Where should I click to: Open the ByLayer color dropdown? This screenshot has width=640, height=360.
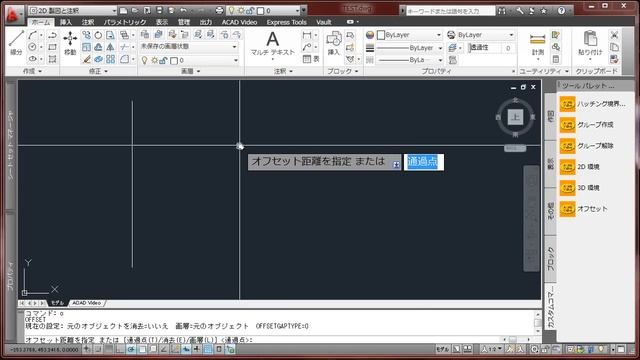(x=409, y=35)
